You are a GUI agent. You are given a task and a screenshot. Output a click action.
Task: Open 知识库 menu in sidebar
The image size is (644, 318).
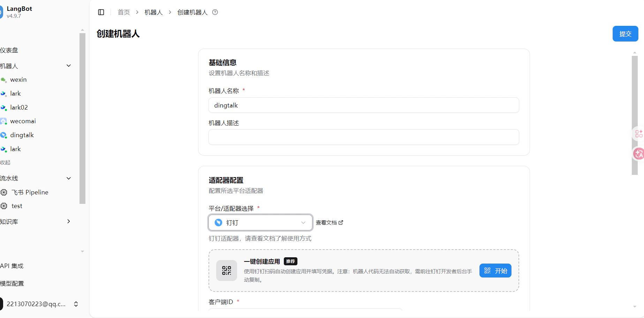click(9, 222)
